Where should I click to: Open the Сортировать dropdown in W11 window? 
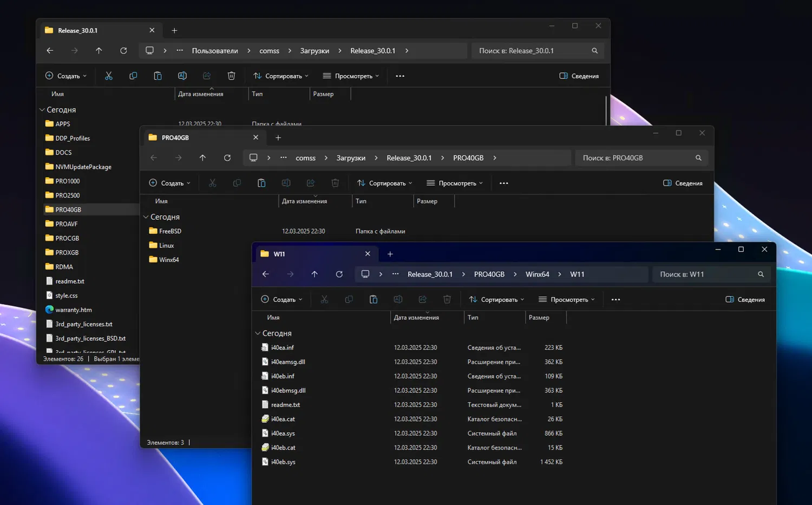pyautogui.click(x=496, y=299)
